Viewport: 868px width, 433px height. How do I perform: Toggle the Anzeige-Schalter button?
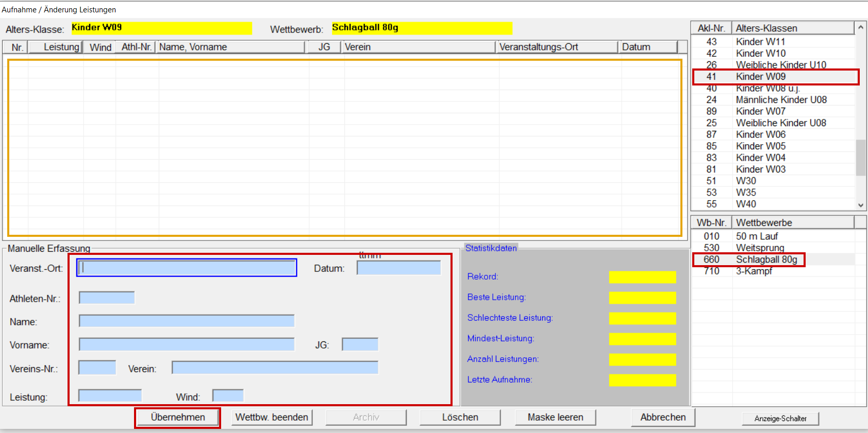coord(780,419)
